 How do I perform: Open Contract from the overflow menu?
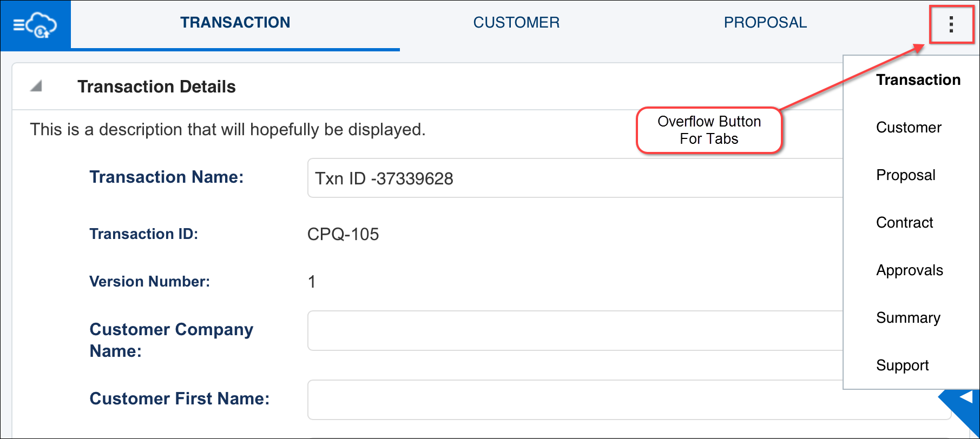[904, 222]
